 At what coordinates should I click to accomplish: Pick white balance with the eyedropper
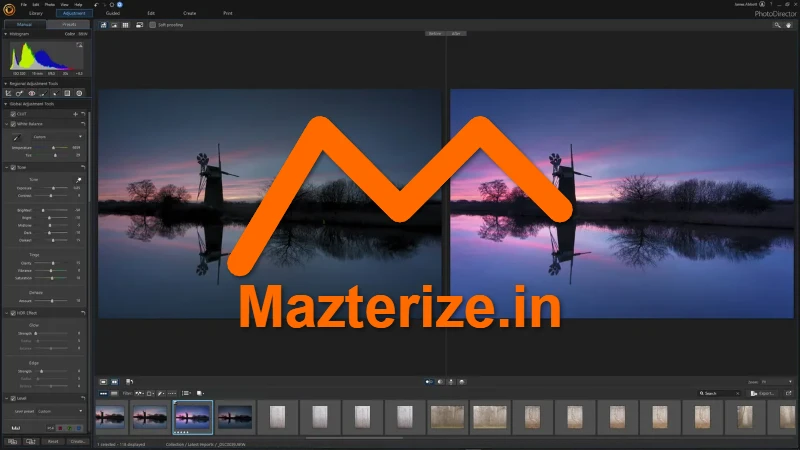point(16,137)
